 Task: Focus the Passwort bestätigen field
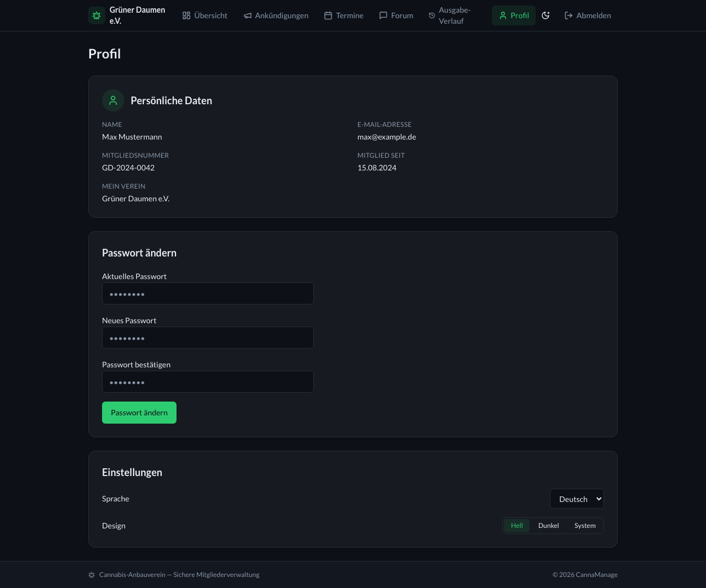(208, 382)
